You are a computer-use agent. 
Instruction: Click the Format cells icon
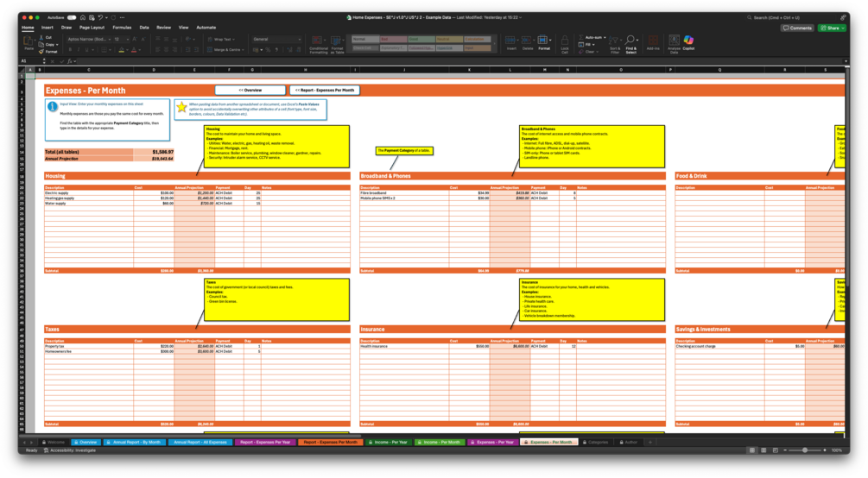click(x=543, y=40)
